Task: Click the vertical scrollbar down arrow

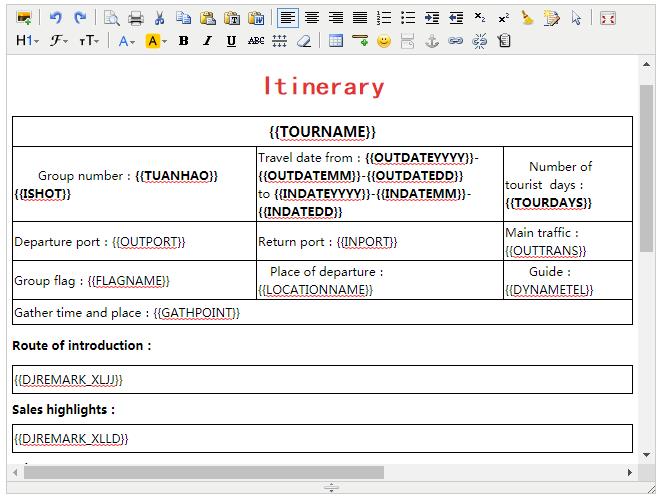Action: (646, 454)
